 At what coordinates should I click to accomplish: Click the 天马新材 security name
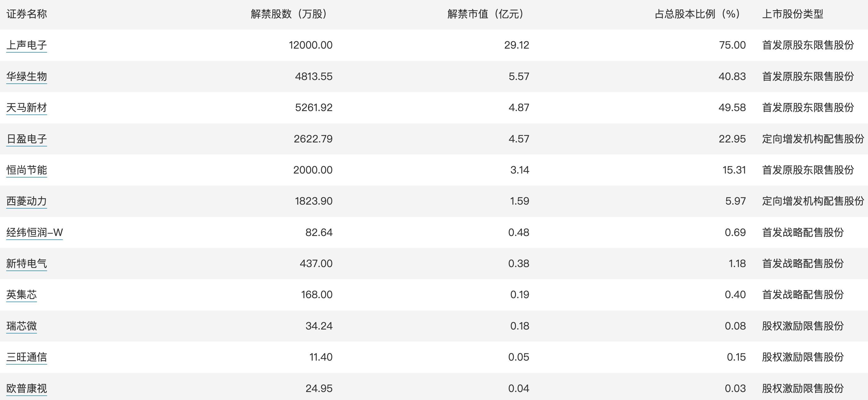(26, 108)
